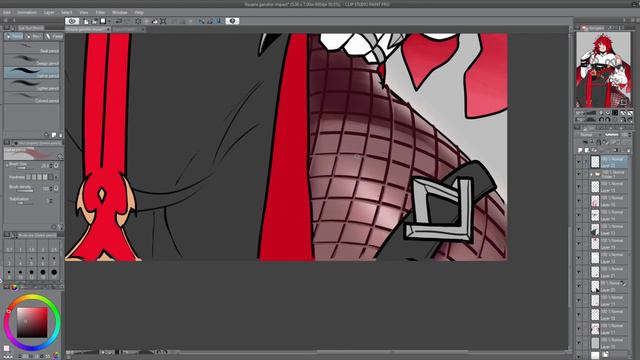Image resolution: width=640 pixels, height=360 pixels.
Task: Select the Real pencil sub tool
Action: click(x=32, y=49)
